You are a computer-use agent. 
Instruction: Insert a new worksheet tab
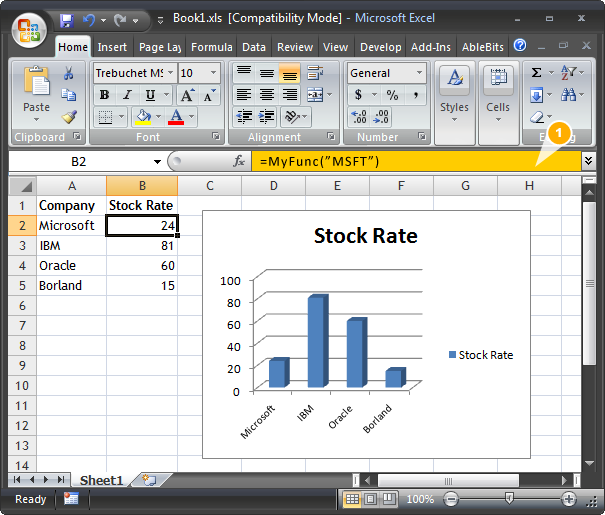point(149,480)
